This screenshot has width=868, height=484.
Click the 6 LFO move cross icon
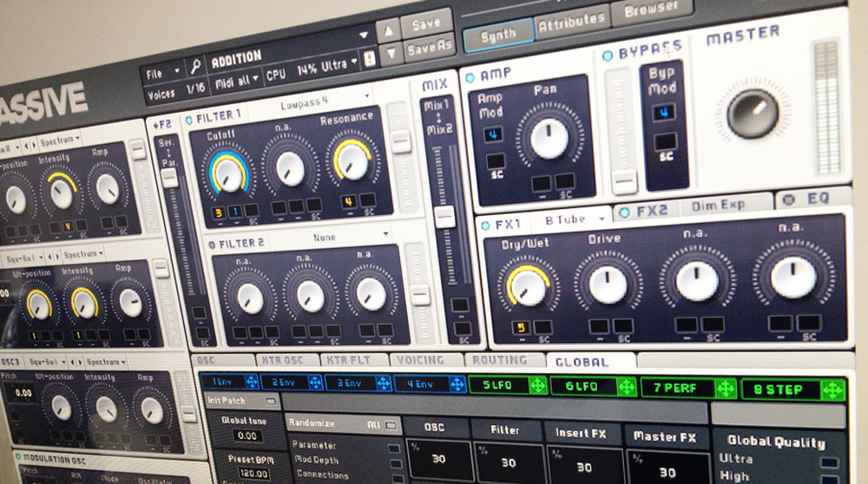[x=627, y=387]
